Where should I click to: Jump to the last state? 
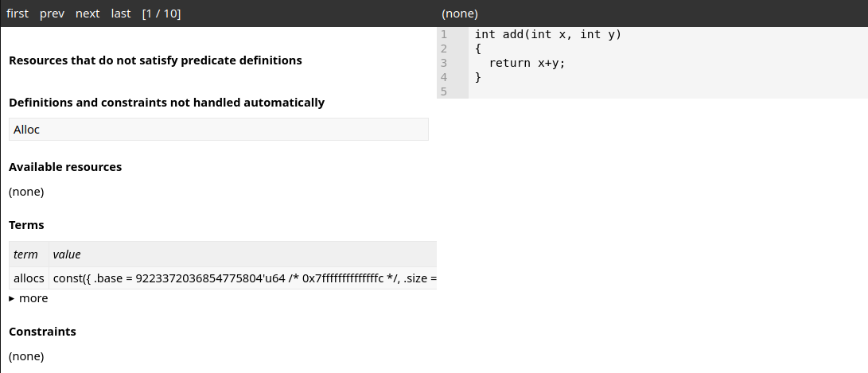[121, 14]
